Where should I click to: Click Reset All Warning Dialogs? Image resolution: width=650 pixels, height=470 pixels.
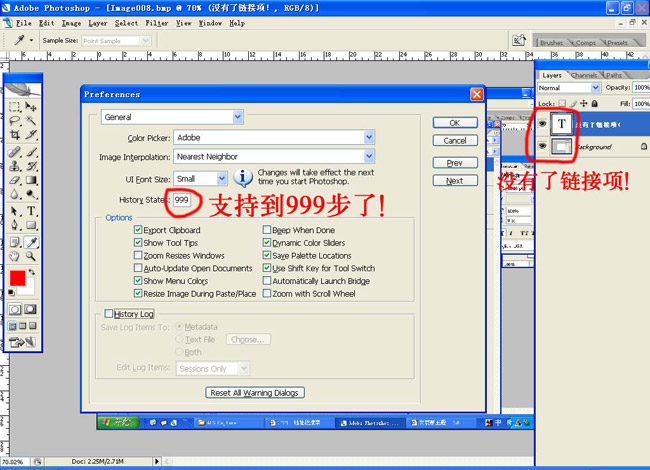[255, 392]
